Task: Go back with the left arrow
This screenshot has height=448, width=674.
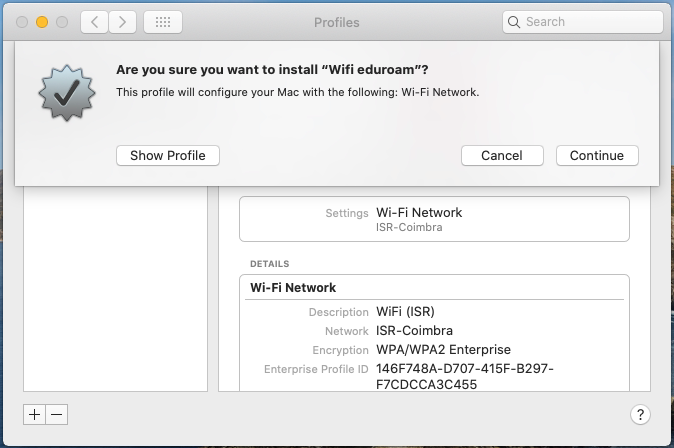Action: pos(95,22)
